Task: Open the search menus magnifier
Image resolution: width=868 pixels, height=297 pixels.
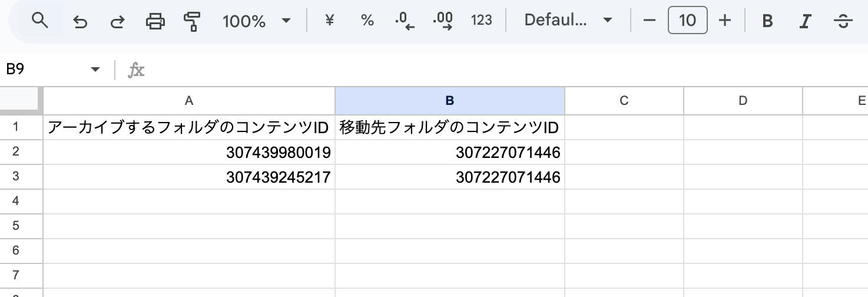Action: click(x=39, y=21)
